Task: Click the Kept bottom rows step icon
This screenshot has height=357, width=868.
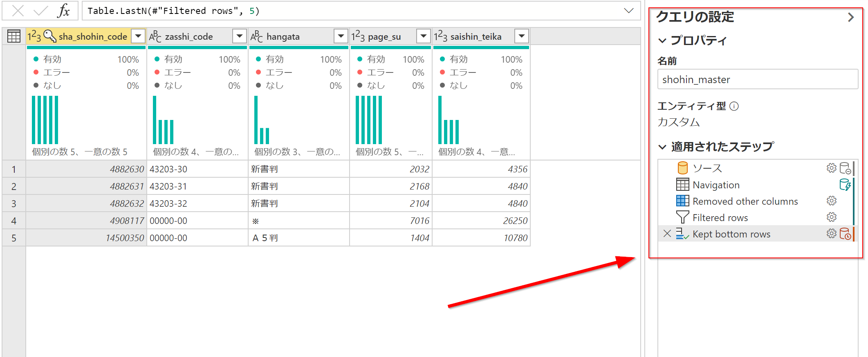Action: (682, 233)
